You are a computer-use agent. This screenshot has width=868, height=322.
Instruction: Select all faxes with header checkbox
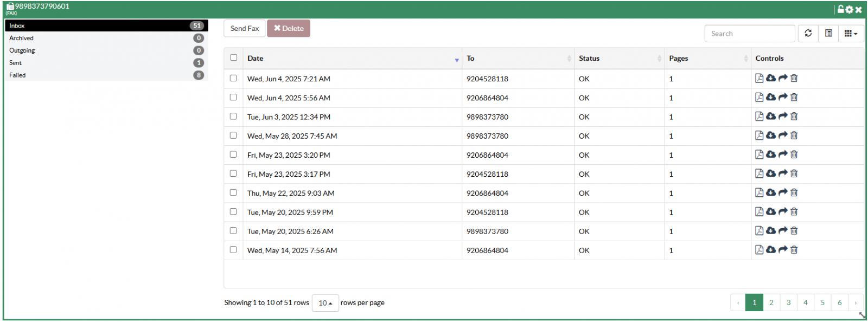pyautogui.click(x=233, y=57)
